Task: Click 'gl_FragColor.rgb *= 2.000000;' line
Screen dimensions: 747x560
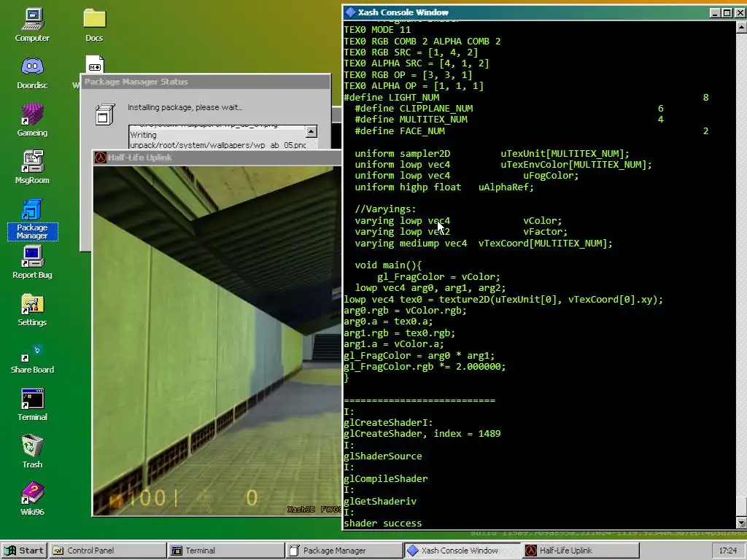Action: (x=425, y=367)
